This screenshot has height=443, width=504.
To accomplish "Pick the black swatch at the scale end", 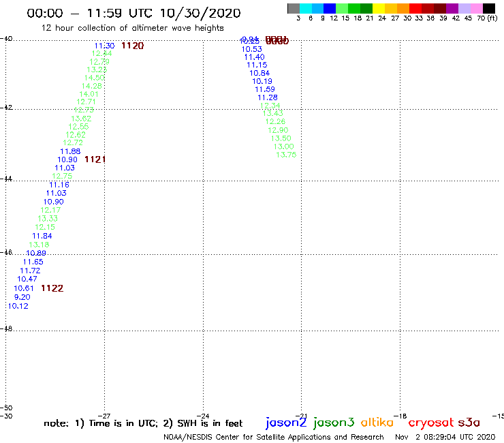I will tap(489, 8).
